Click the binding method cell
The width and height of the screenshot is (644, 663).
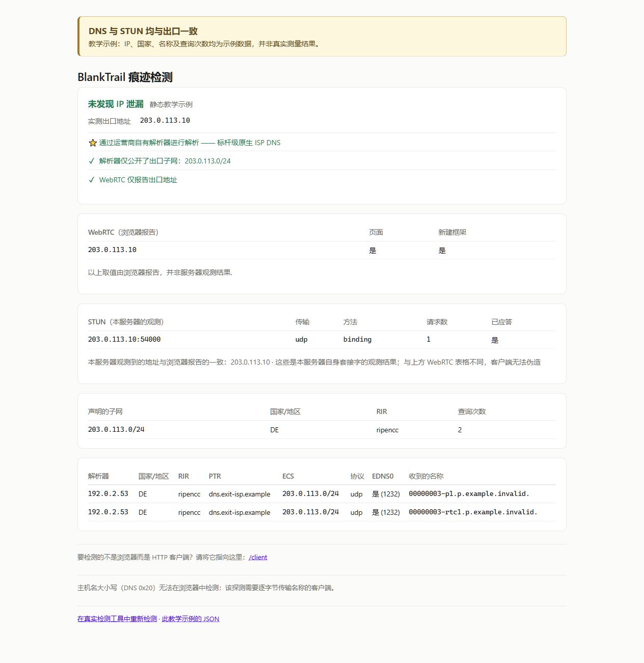click(x=357, y=340)
